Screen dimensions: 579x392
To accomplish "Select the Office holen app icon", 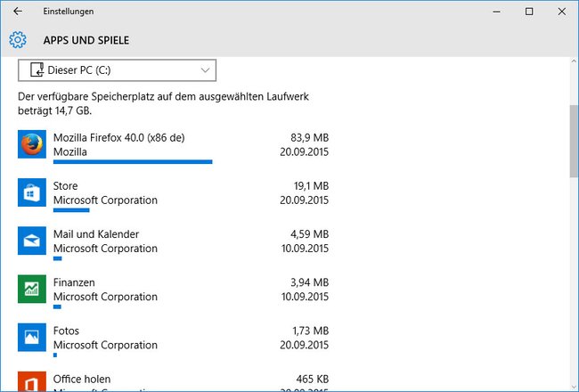I will (32, 381).
